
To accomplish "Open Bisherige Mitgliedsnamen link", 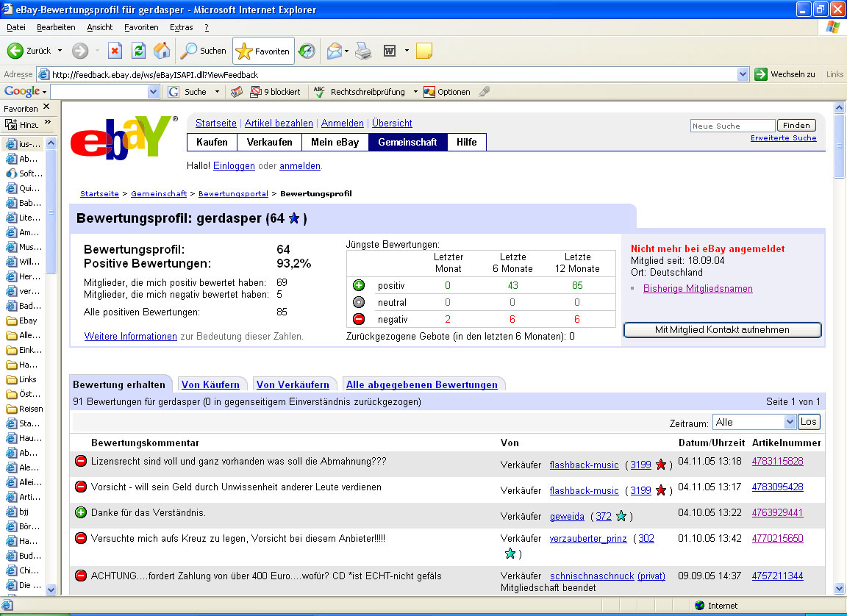I will pyautogui.click(x=698, y=289).
